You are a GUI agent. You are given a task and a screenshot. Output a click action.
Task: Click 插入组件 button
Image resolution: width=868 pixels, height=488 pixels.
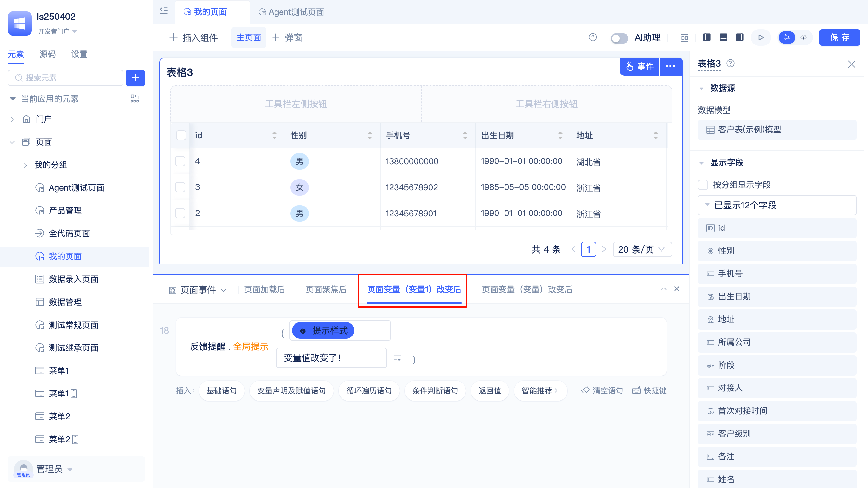(x=193, y=37)
